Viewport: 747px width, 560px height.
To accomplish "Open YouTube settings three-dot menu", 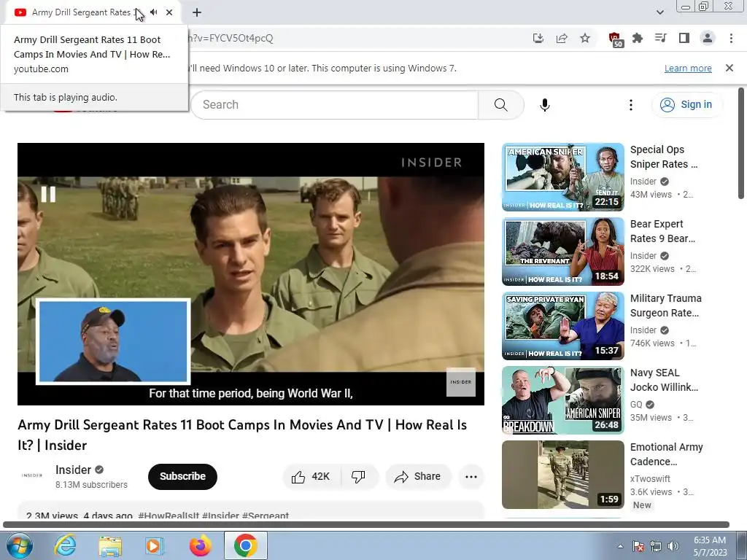I will pyautogui.click(x=631, y=105).
